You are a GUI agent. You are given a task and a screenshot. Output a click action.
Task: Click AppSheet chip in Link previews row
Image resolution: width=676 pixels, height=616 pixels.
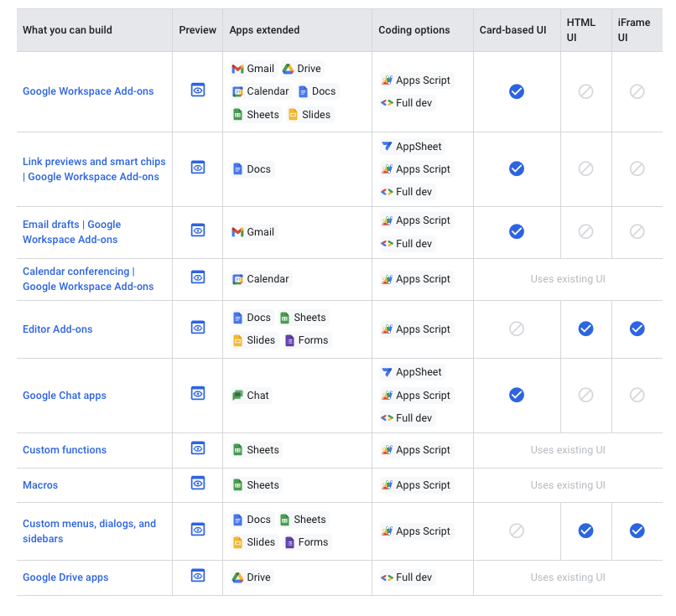point(412,147)
